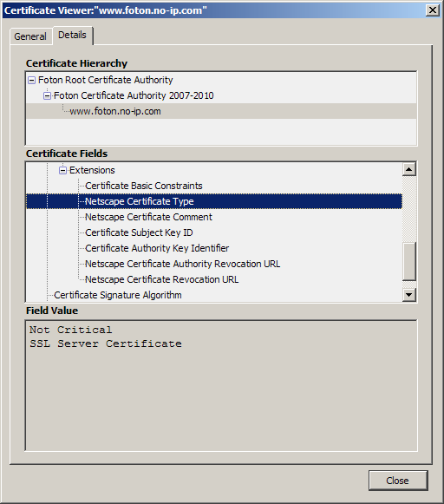
Task: Select Certificate Authority Key Identifier field
Action: tap(157, 248)
